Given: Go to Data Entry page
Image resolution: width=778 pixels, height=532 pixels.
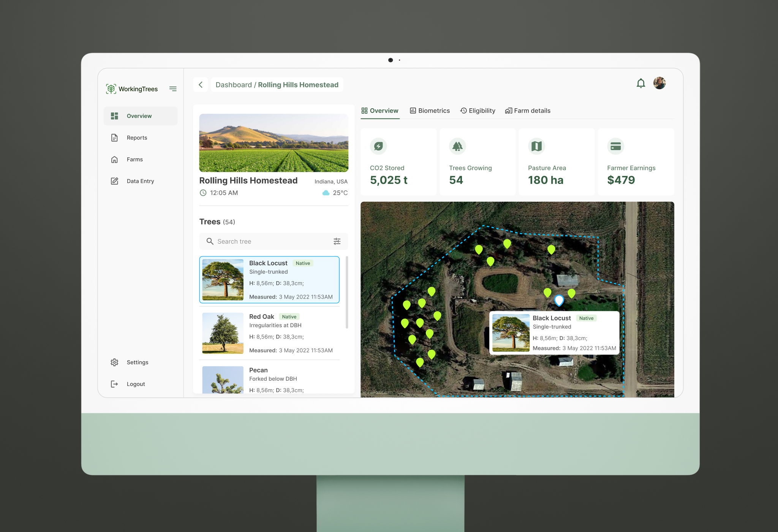Looking at the screenshot, I should [x=140, y=181].
